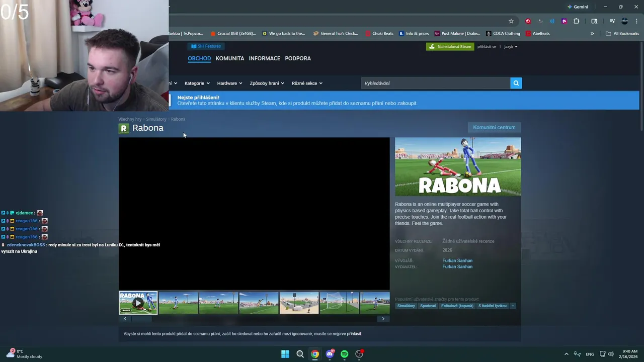Open Komunitní centrum button
Screen dimensions: 644x362
(494, 127)
